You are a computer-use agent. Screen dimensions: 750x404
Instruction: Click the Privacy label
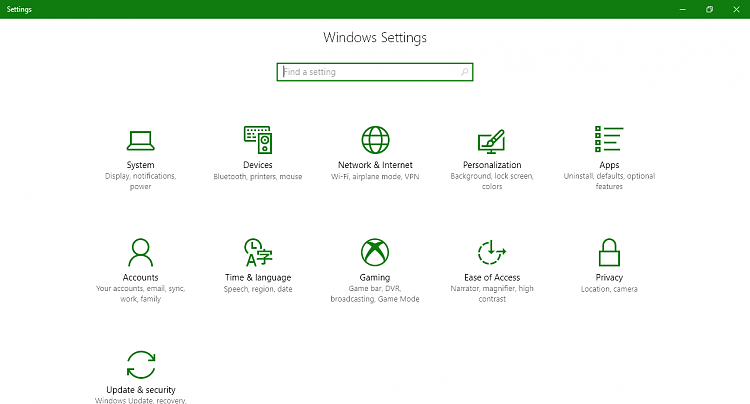click(609, 277)
